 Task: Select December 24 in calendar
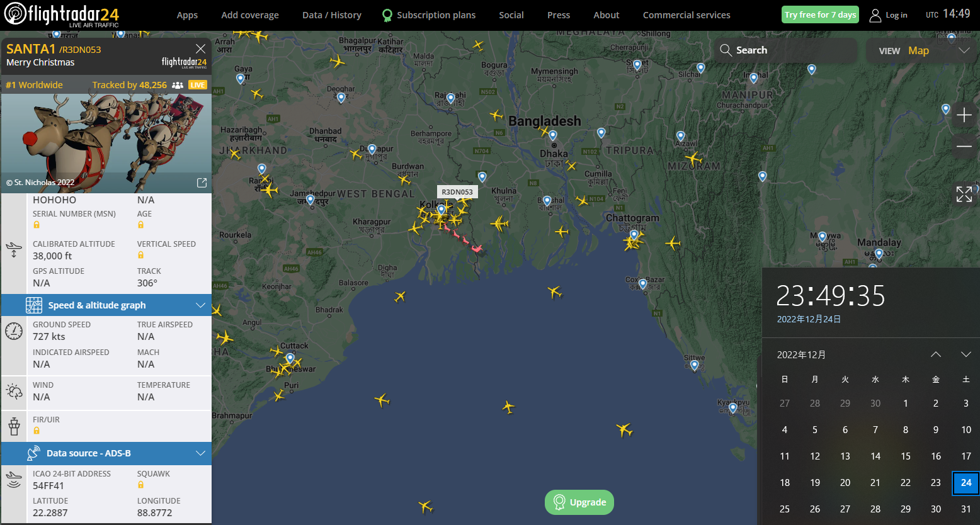[x=966, y=483]
